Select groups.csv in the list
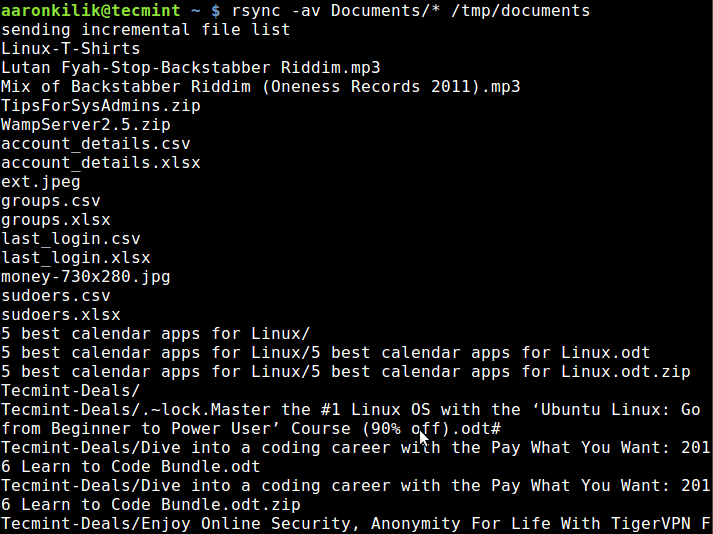 click(x=50, y=201)
